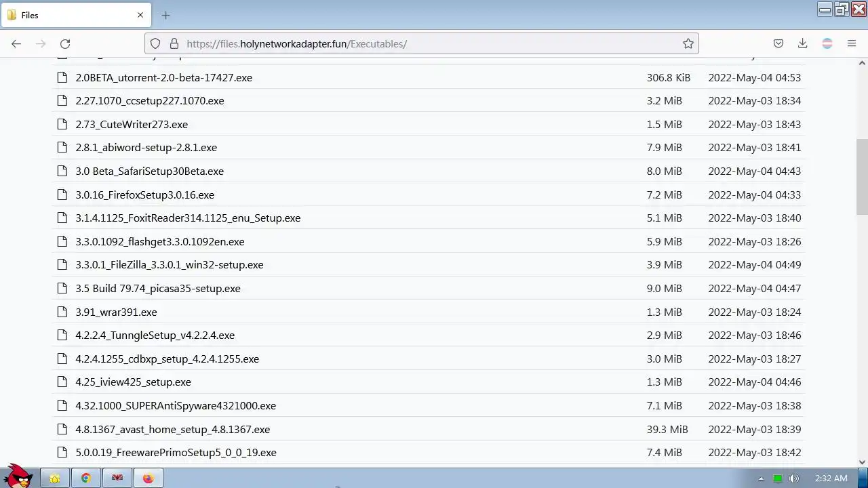Click file icon beside picasa35-setup row
The height and width of the screenshot is (488, 868).
(x=62, y=288)
